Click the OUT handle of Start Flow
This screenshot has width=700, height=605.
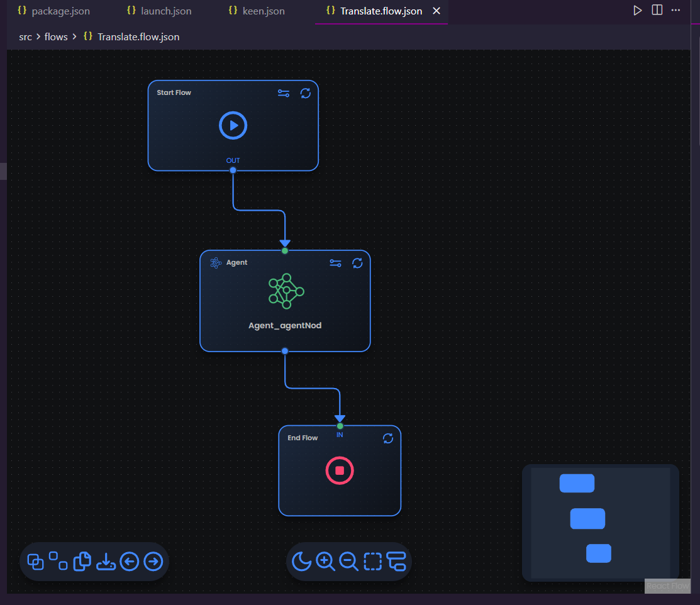(233, 170)
